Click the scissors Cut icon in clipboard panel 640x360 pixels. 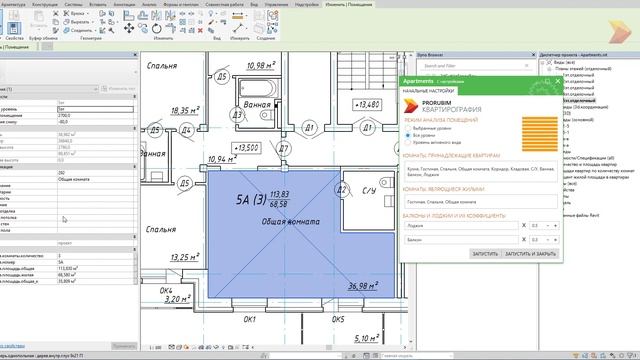56,13
